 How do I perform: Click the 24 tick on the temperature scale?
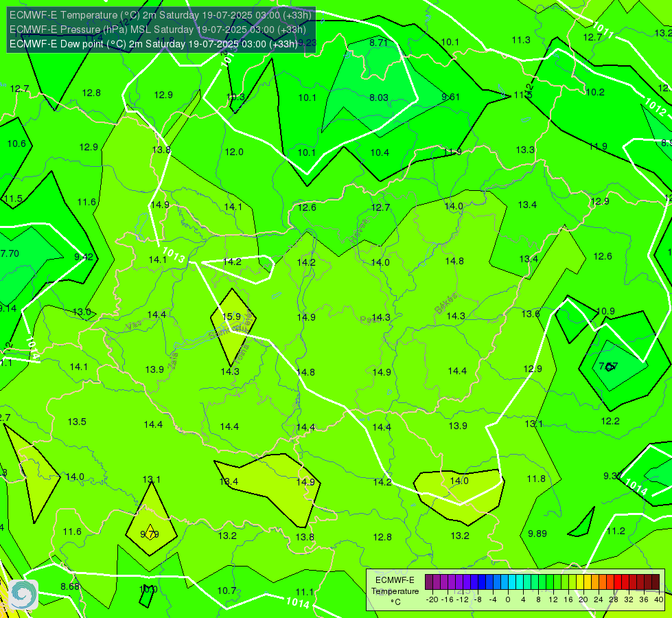(599, 599)
